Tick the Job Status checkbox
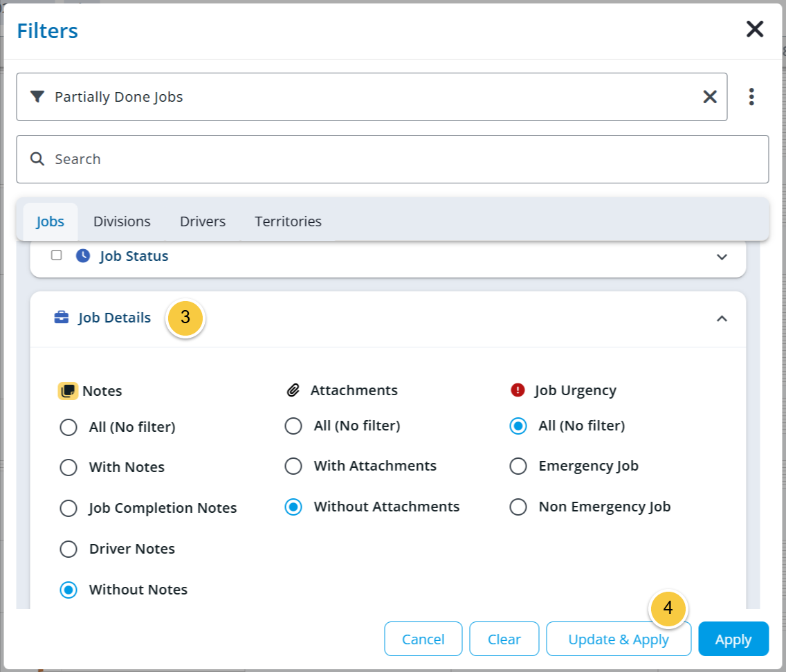Viewport: 786px width, 672px height. pyautogui.click(x=57, y=255)
